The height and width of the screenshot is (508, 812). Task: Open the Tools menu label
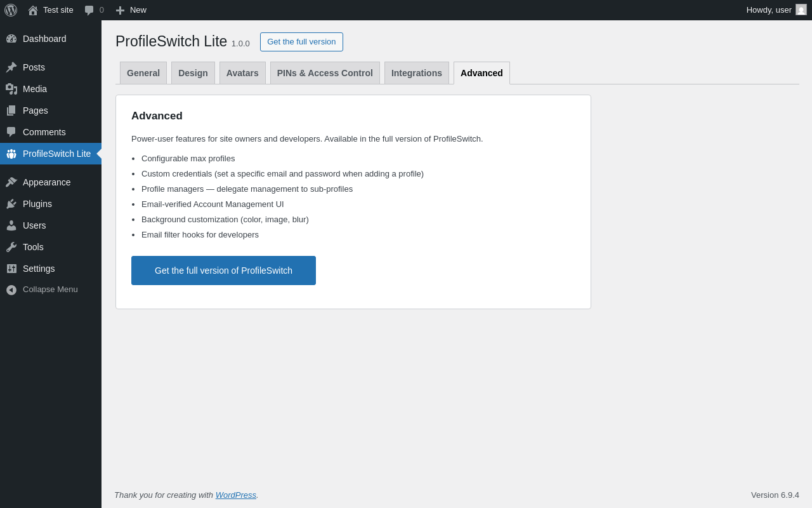[x=33, y=247]
